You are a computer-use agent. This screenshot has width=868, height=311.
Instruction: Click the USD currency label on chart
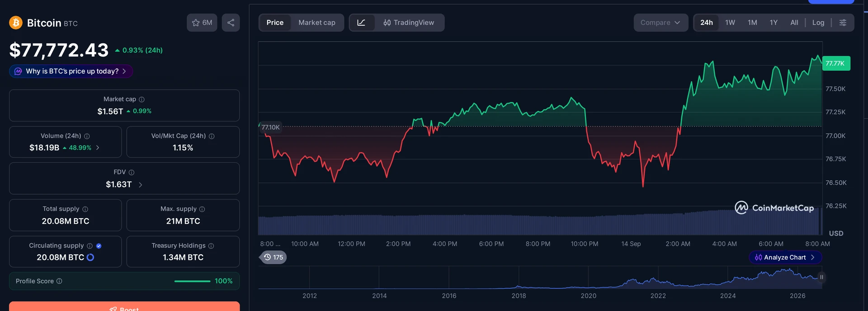(836, 233)
